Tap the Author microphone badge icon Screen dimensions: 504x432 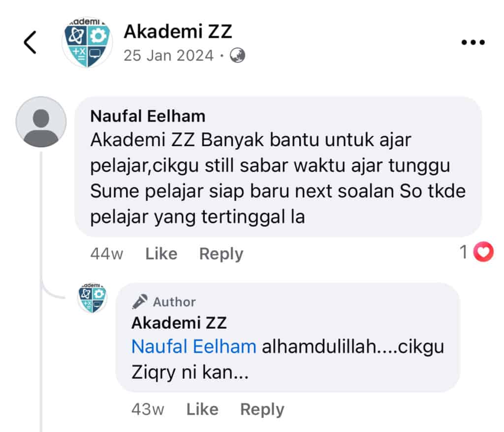(139, 302)
